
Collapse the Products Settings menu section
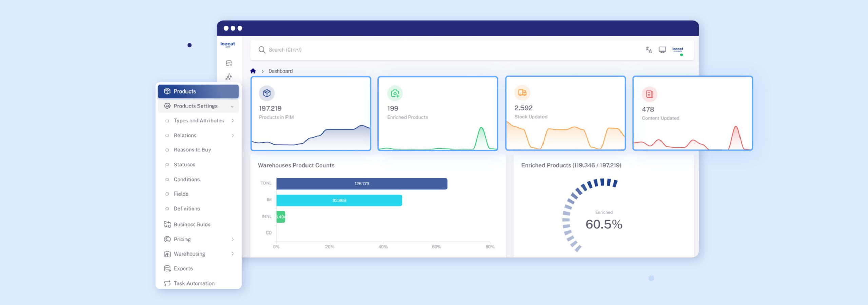pyautogui.click(x=232, y=106)
